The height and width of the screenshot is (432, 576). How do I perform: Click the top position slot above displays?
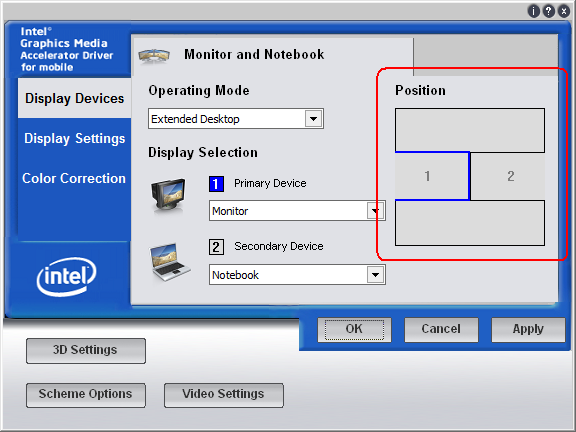click(x=470, y=130)
